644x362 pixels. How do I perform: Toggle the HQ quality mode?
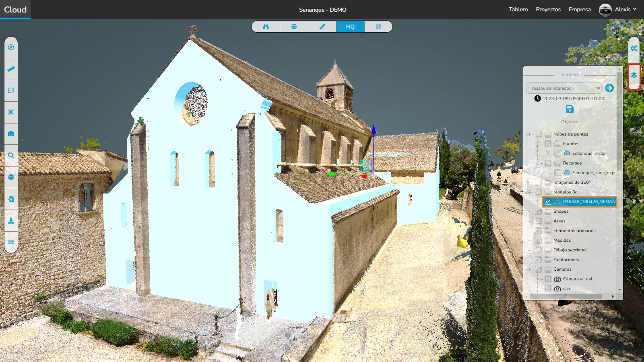[x=350, y=27]
